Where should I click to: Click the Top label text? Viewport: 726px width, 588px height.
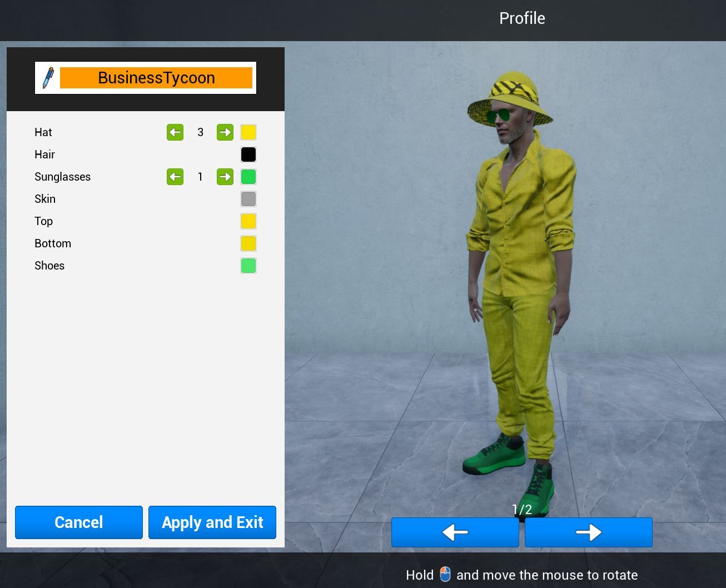pyautogui.click(x=43, y=221)
